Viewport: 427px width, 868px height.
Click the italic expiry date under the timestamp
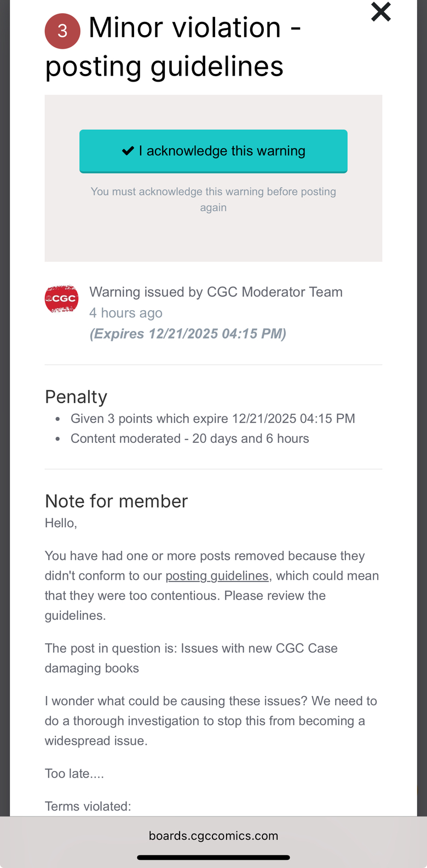pyautogui.click(x=188, y=334)
